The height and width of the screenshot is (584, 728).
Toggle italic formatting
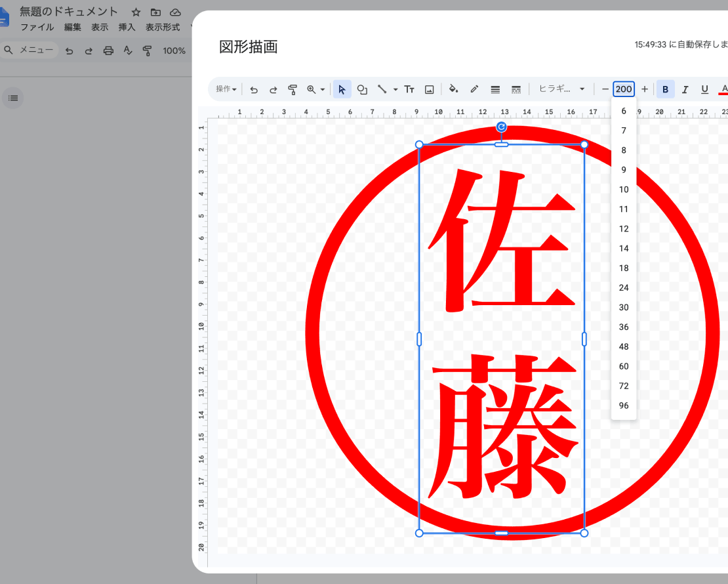tap(685, 89)
